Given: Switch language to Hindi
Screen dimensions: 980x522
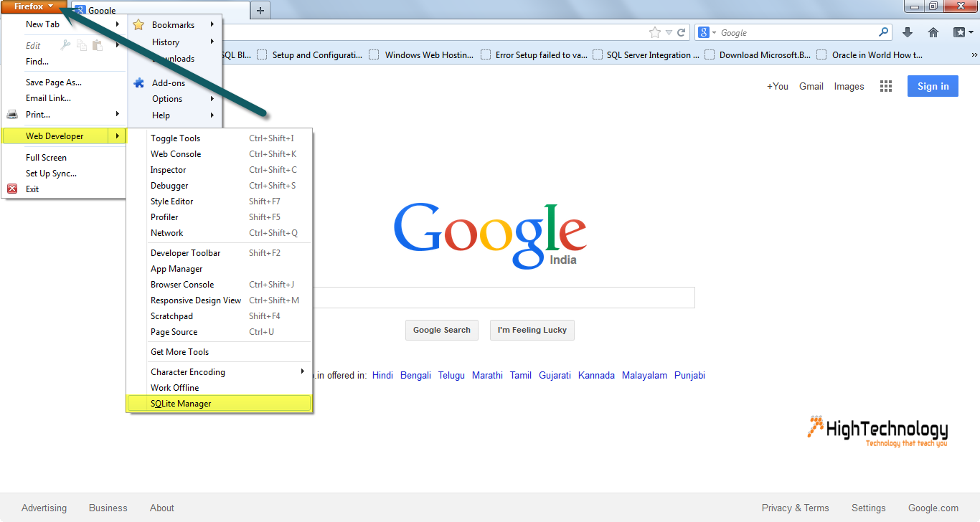Looking at the screenshot, I should pos(382,375).
